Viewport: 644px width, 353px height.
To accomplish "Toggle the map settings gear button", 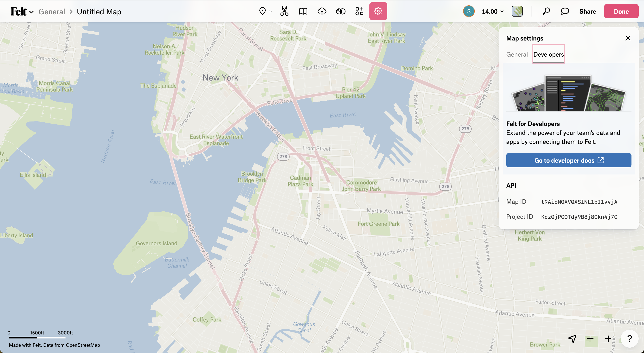I will tap(378, 11).
